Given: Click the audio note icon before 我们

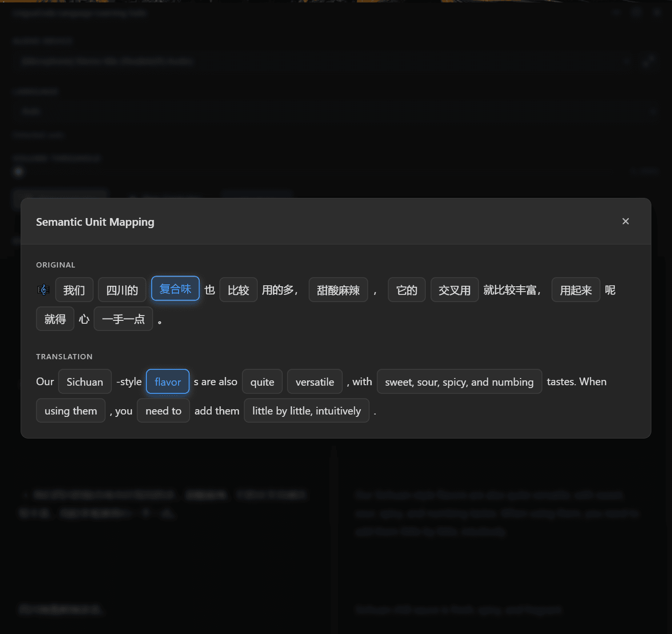Looking at the screenshot, I should (x=43, y=290).
